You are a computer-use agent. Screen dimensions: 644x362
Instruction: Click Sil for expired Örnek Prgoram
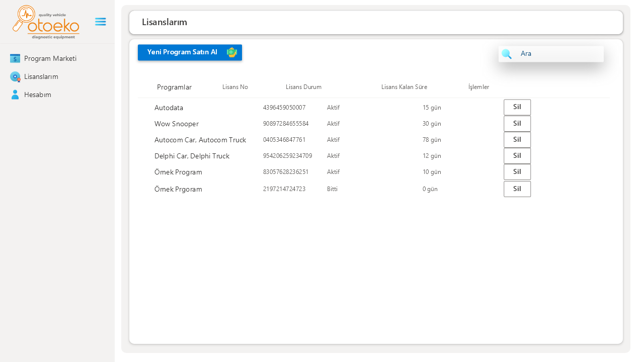(517, 189)
